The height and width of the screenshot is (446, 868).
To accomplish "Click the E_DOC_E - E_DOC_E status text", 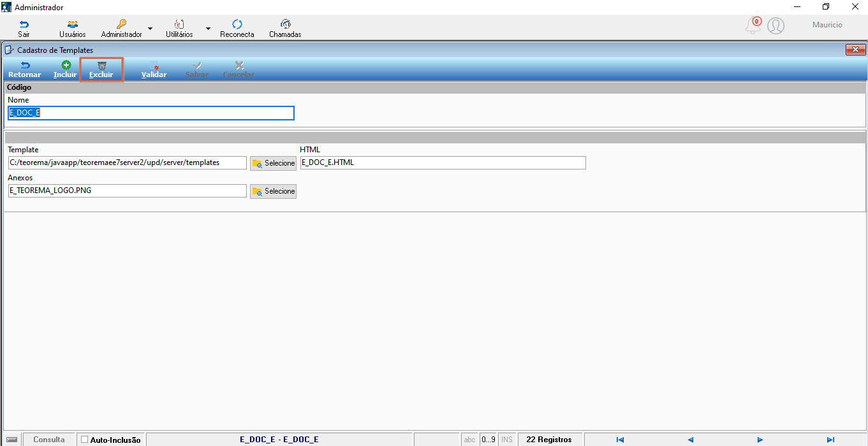I will point(279,440).
